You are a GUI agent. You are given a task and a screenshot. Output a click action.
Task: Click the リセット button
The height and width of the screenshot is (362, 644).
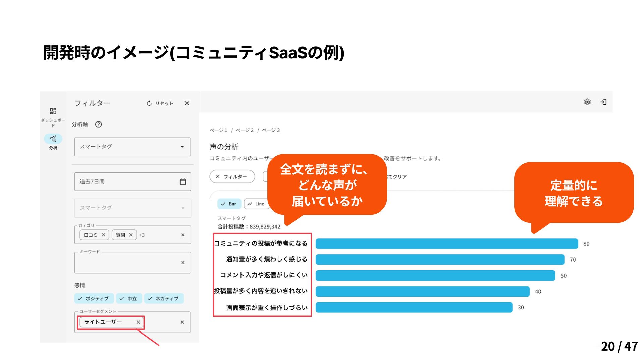click(x=160, y=103)
